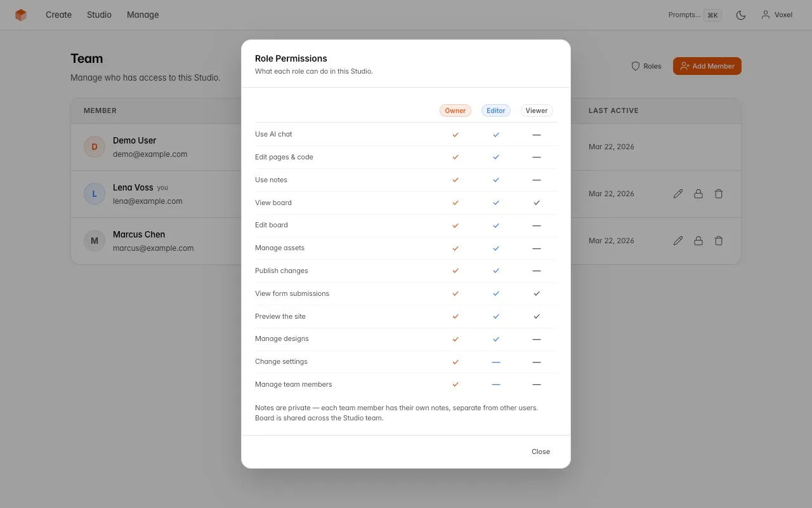Open the Roles panel
The height and width of the screenshot is (508, 812).
(x=646, y=65)
